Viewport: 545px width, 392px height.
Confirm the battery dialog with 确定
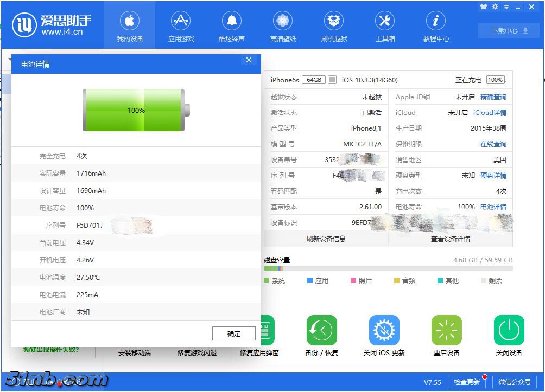[x=233, y=333]
